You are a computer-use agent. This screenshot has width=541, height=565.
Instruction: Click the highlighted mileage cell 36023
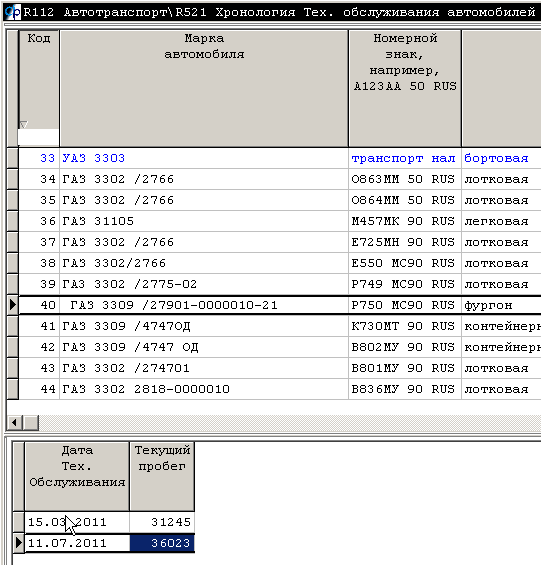click(x=162, y=543)
